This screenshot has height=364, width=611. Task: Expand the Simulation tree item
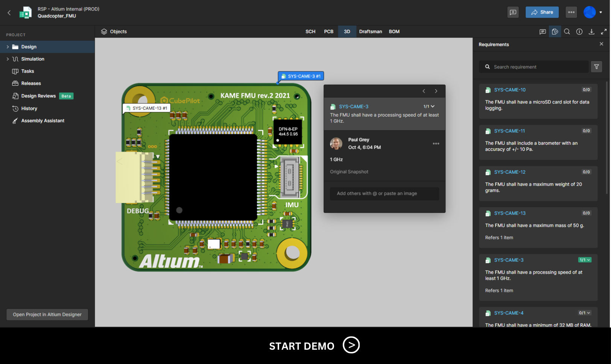pyautogui.click(x=8, y=59)
